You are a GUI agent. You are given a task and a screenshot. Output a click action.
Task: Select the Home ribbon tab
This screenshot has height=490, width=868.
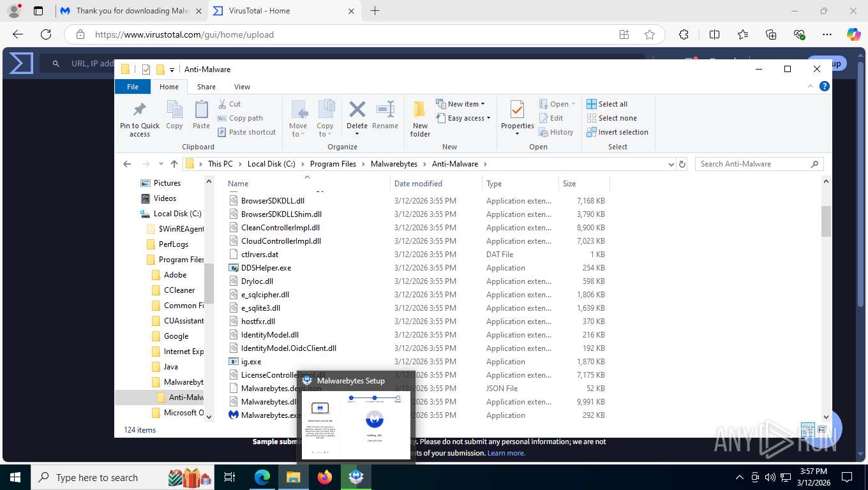tap(169, 87)
